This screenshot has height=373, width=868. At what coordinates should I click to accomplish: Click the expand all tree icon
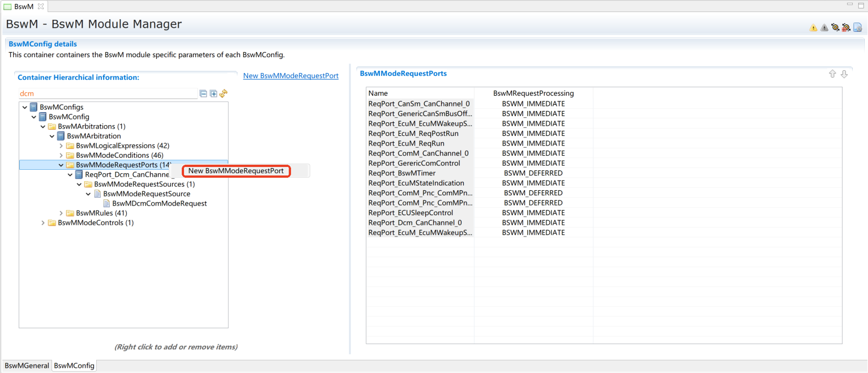pyautogui.click(x=213, y=93)
